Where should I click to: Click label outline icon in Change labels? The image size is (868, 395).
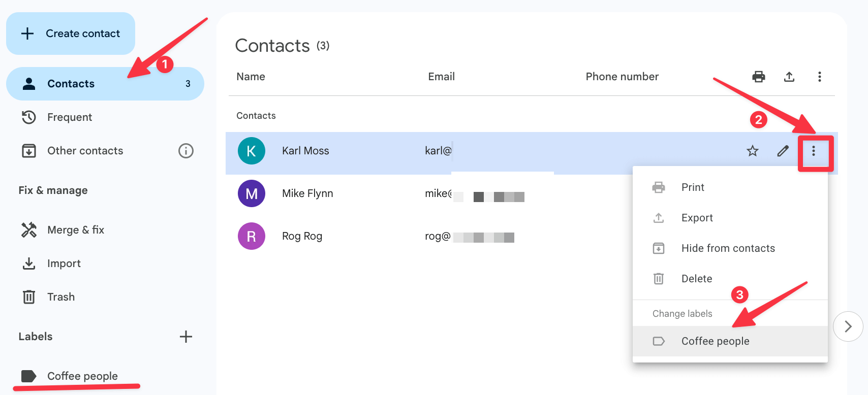pyautogui.click(x=659, y=341)
